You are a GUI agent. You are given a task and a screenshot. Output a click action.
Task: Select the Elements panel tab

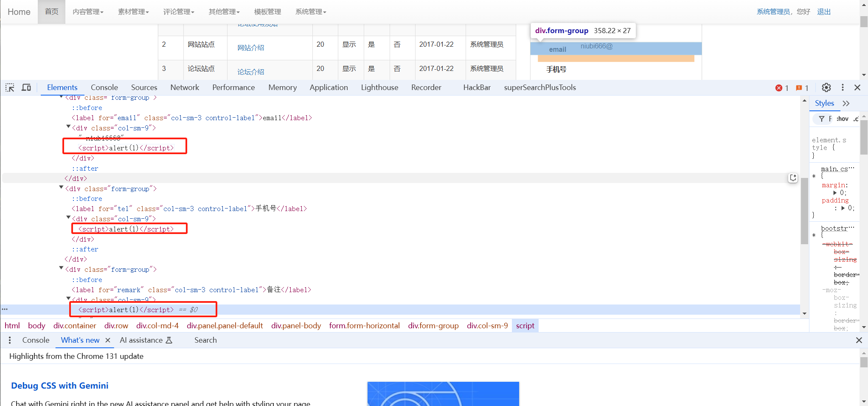[x=62, y=87]
